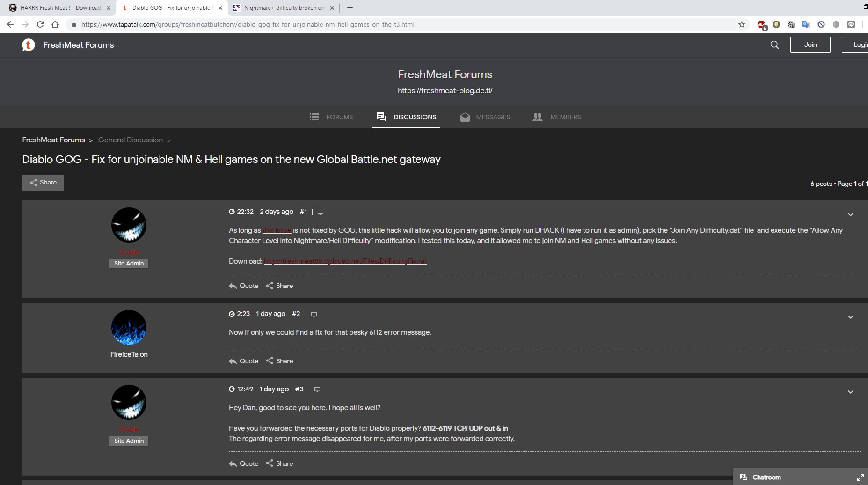868x485 pixels.
Task: Share post #1
Action: 279,286
